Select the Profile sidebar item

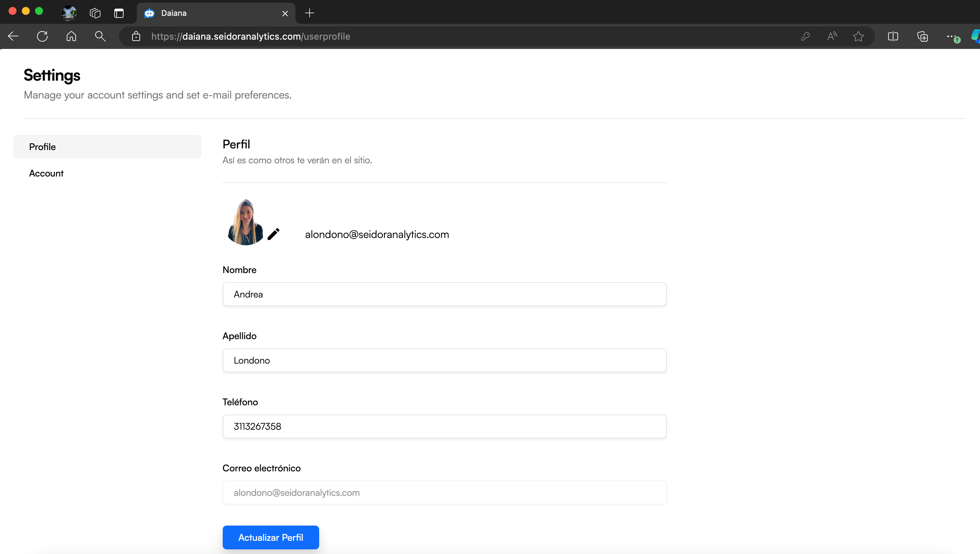click(43, 147)
